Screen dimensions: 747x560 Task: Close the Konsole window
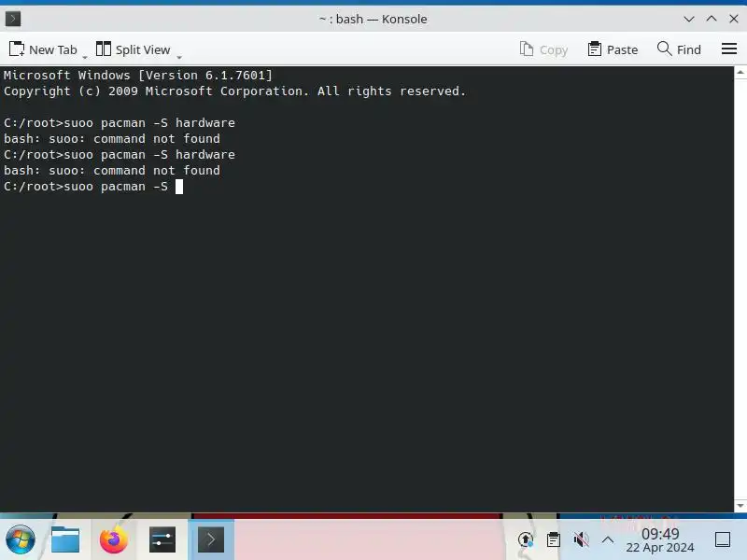[734, 19]
